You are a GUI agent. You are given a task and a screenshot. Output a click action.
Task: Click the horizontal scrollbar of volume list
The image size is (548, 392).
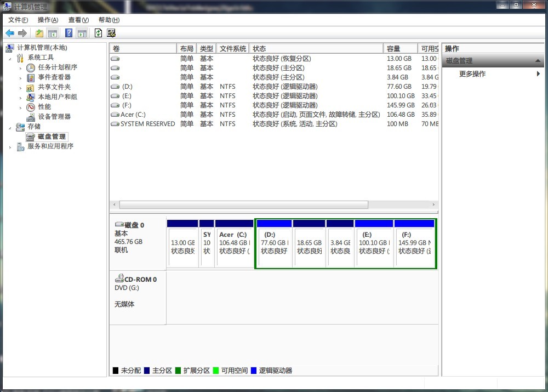pos(244,204)
